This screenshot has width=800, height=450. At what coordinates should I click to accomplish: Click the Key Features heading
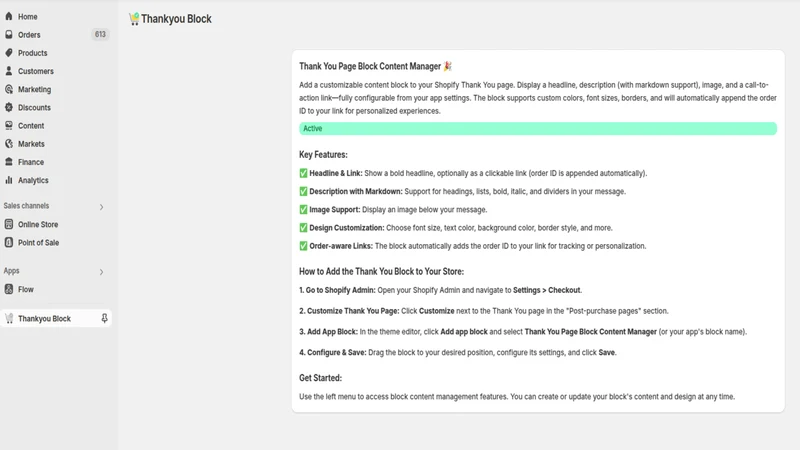click(323, 155)
